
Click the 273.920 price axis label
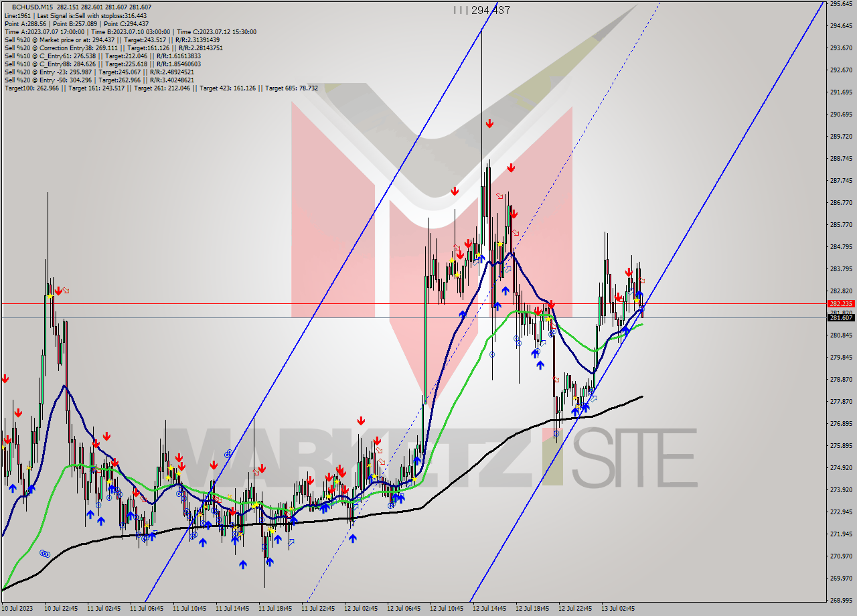pyautogui.click(x=842, y=490)
